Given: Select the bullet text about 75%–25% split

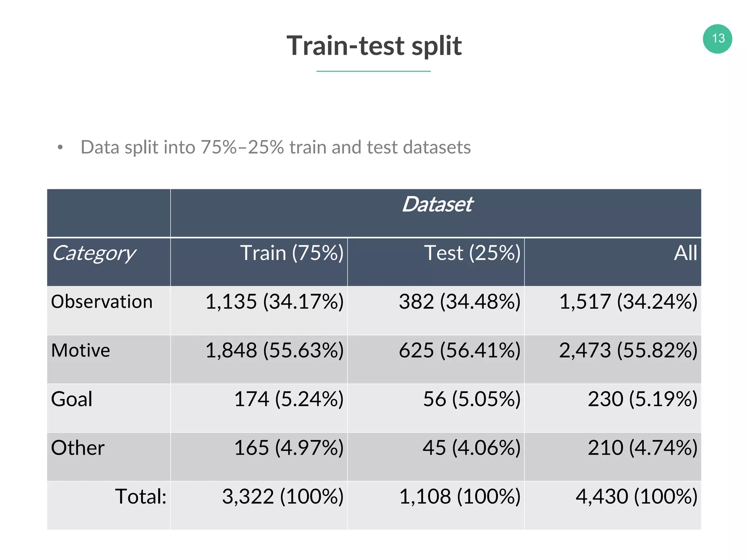Looking at the screenshot, I should 275,147.
